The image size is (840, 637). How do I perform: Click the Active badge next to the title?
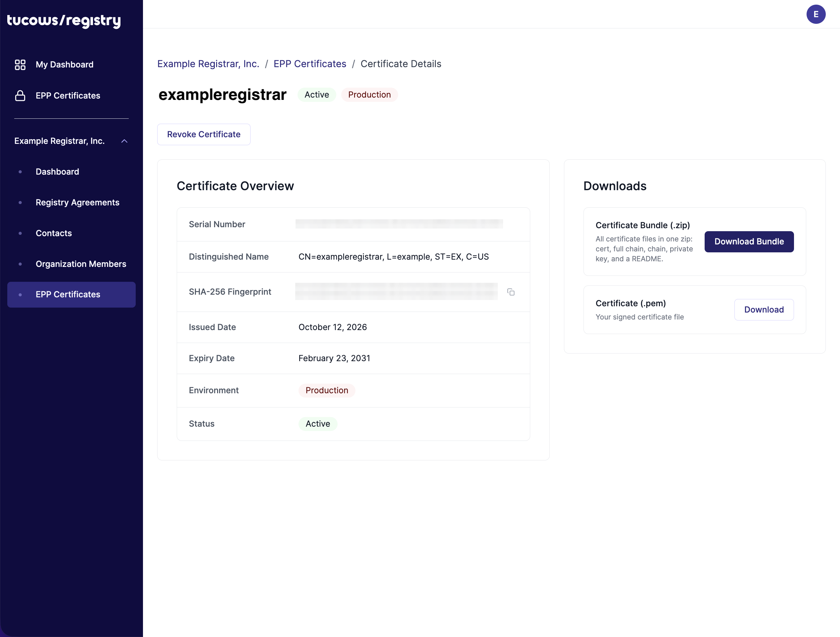coord(317,95)
